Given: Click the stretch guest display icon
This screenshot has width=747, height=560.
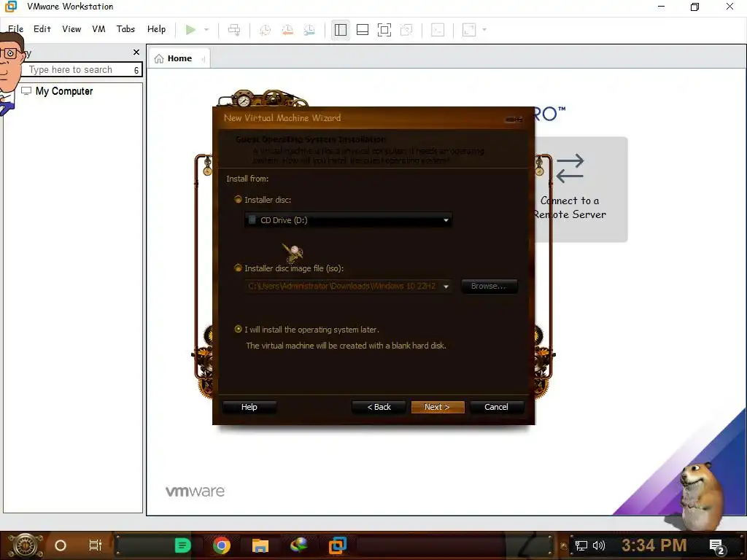Looking at the screenshot, I should tap(469, 30).
